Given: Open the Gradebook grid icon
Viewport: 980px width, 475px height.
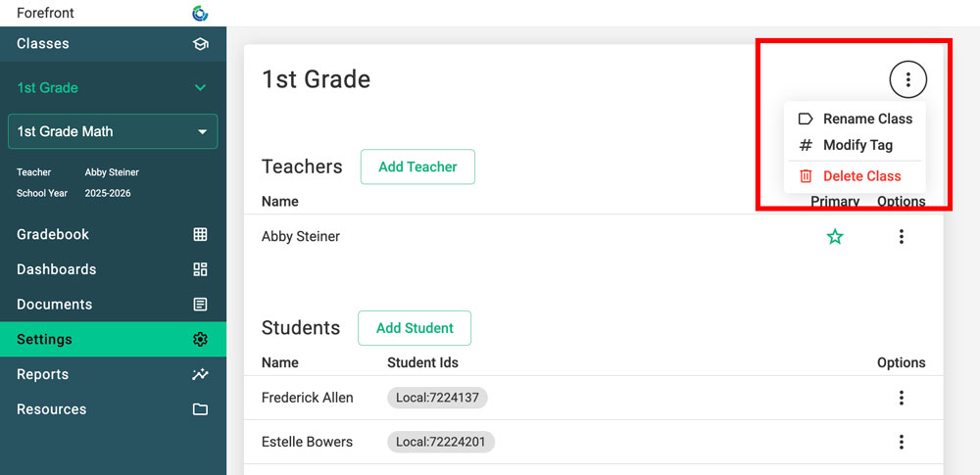Looking at the screenshot, I should (x=200, y=234).
